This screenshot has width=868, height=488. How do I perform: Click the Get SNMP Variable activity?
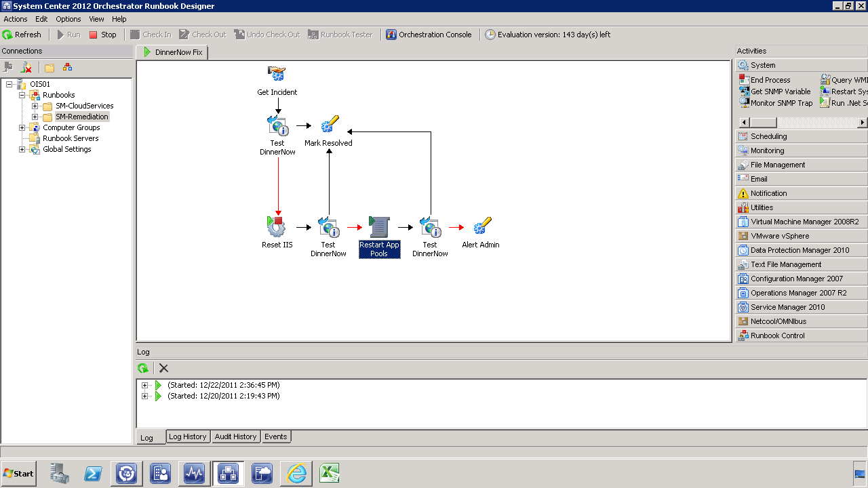[x=775, y=91]
